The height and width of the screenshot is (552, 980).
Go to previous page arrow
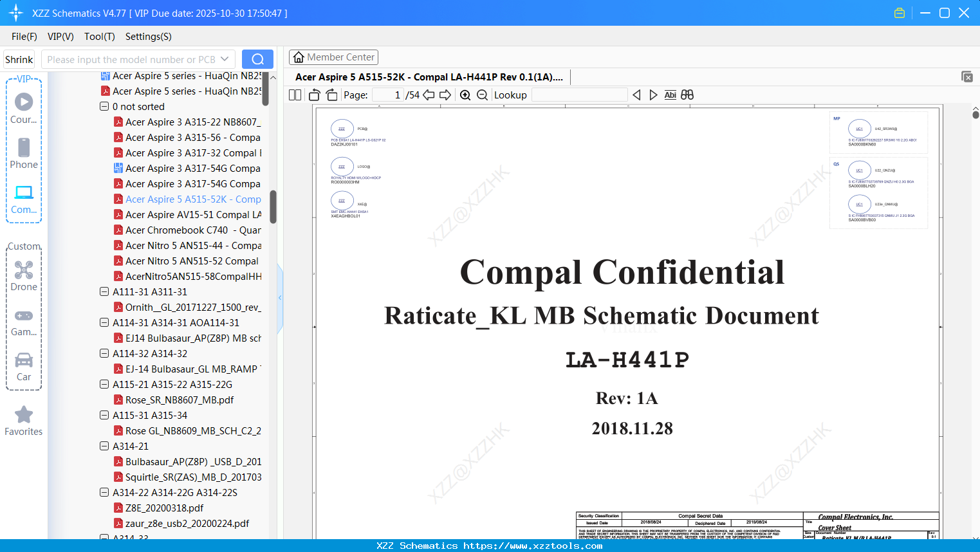[429, 95]
